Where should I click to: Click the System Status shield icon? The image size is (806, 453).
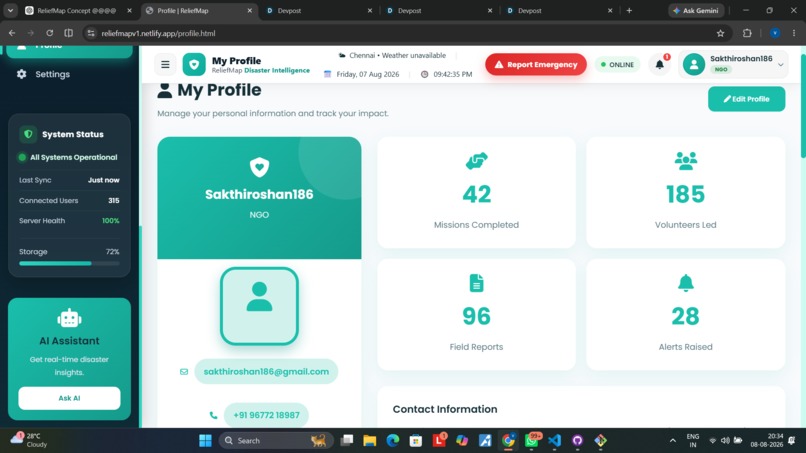point(28,134)
